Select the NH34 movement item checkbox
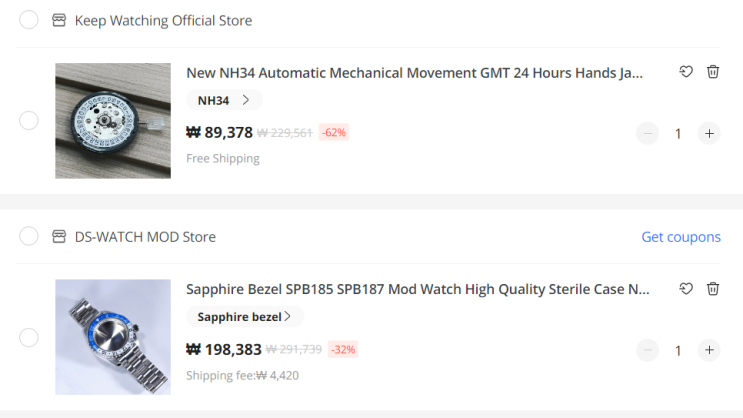The image size is (743, 418). point(29,121)
